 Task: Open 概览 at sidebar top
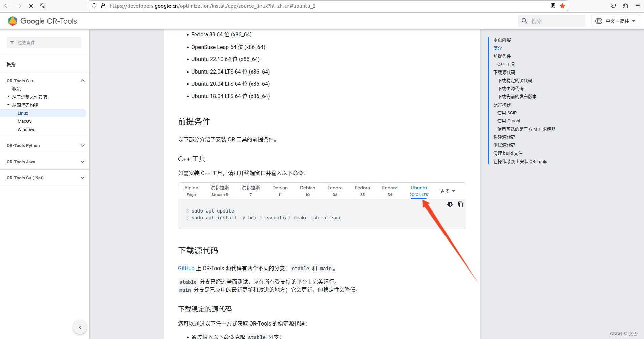click(11, 64)
